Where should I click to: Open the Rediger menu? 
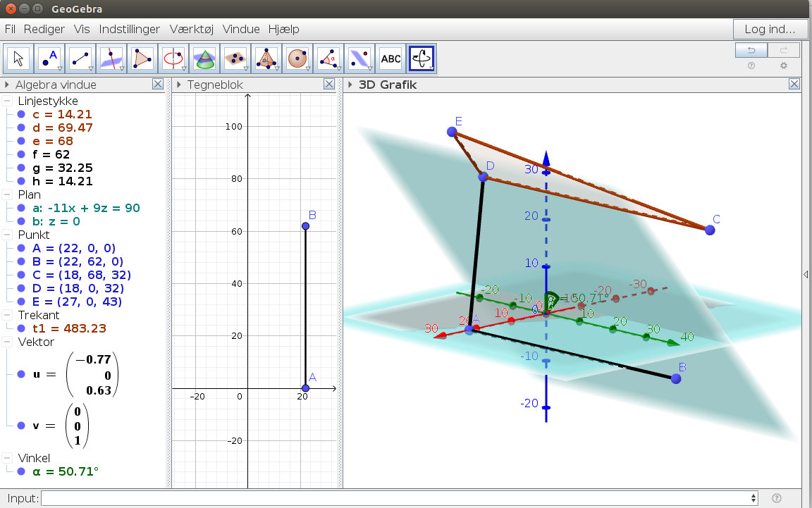44,29
